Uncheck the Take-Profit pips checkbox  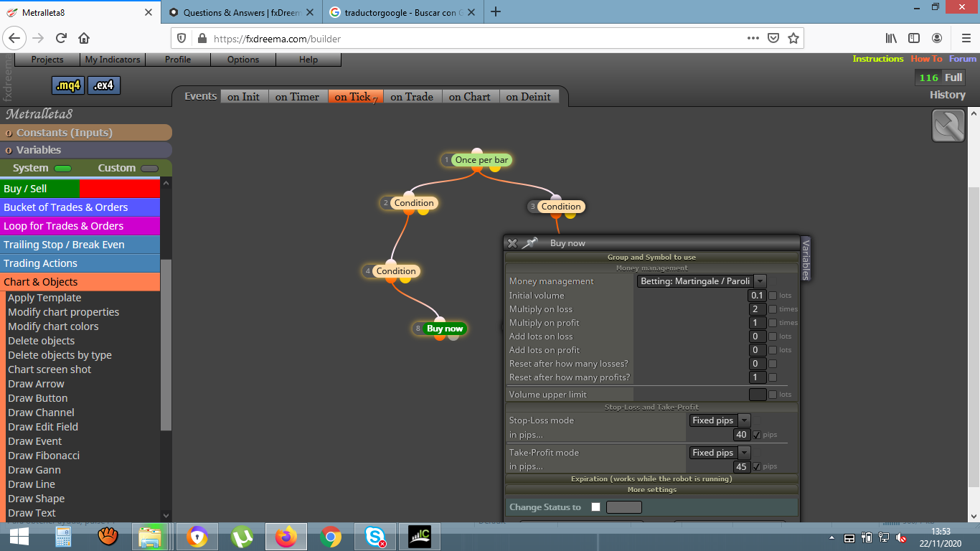756,467
